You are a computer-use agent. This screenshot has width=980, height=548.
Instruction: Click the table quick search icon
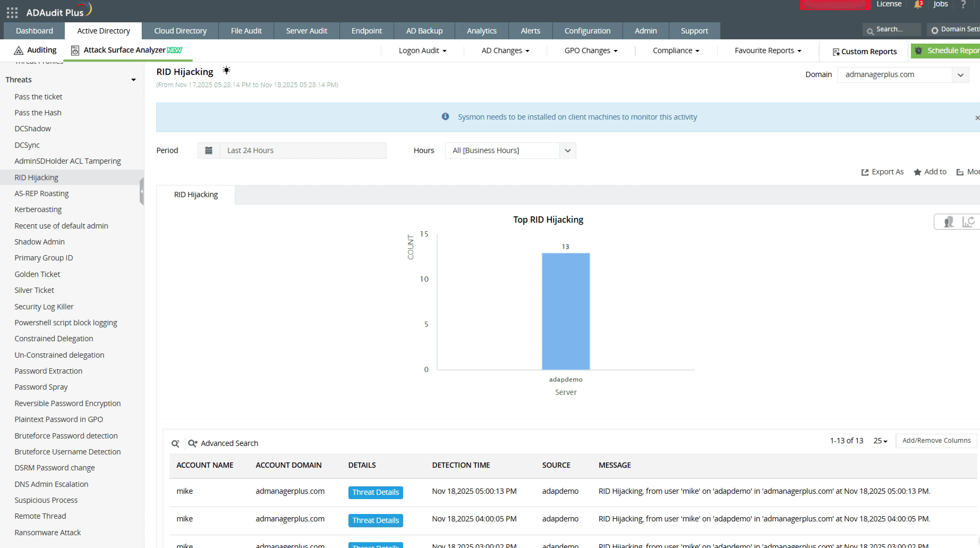[x=175, y=443]
